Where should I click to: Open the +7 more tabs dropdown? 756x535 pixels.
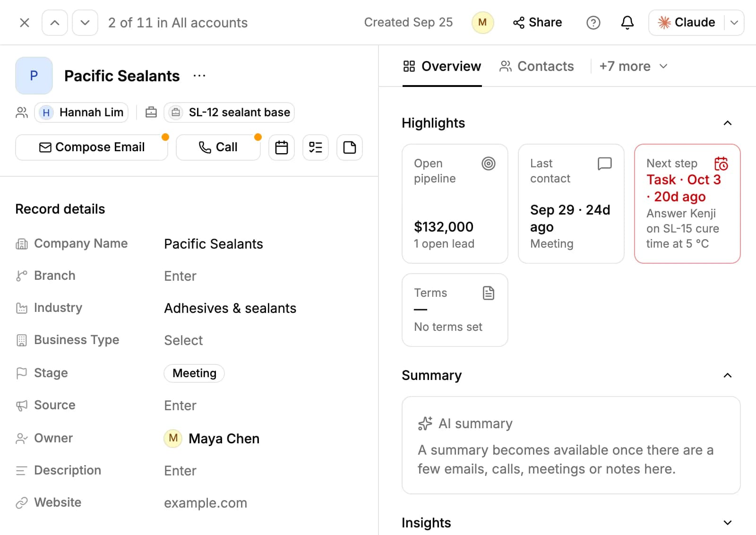point(633,66)
